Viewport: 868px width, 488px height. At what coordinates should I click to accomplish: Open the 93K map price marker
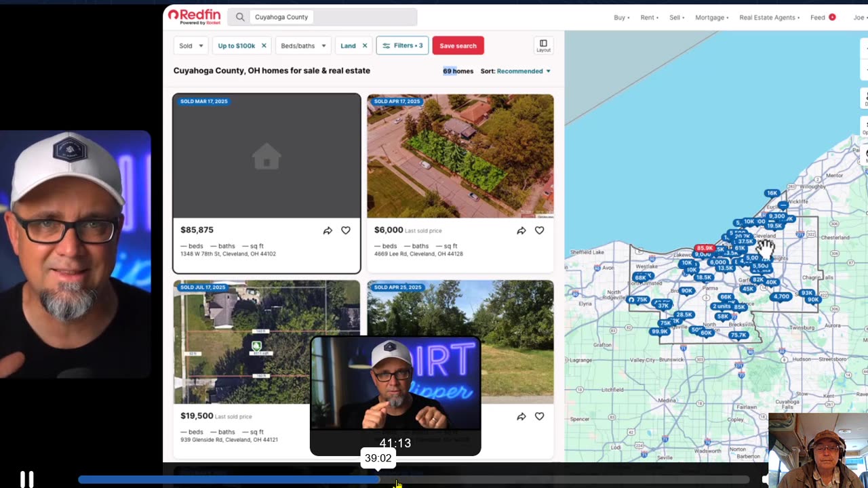806,293
